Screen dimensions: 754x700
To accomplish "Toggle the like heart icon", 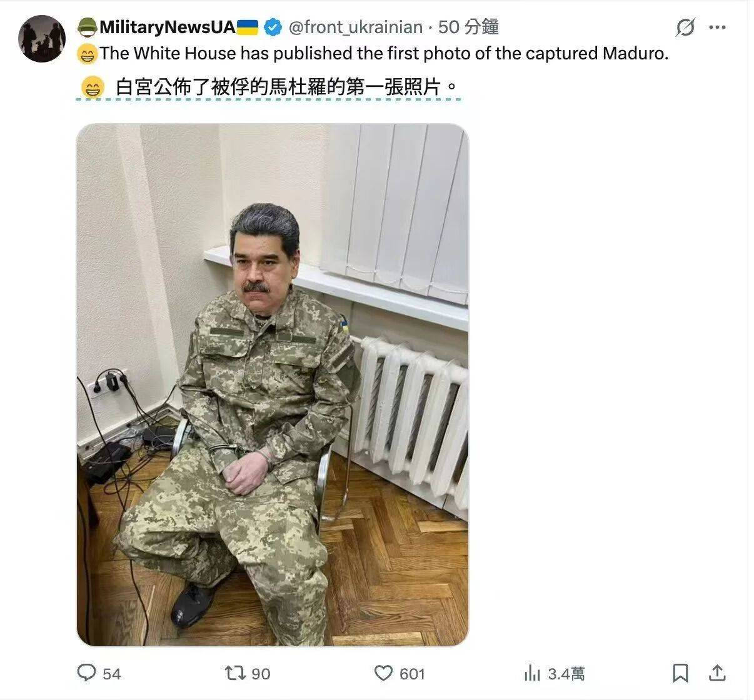I will (383, 673).
